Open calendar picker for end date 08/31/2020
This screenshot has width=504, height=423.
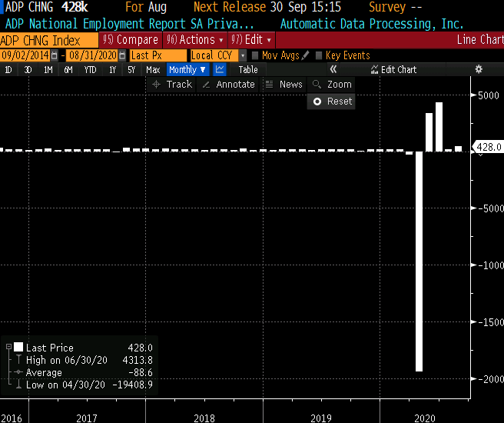122,55
